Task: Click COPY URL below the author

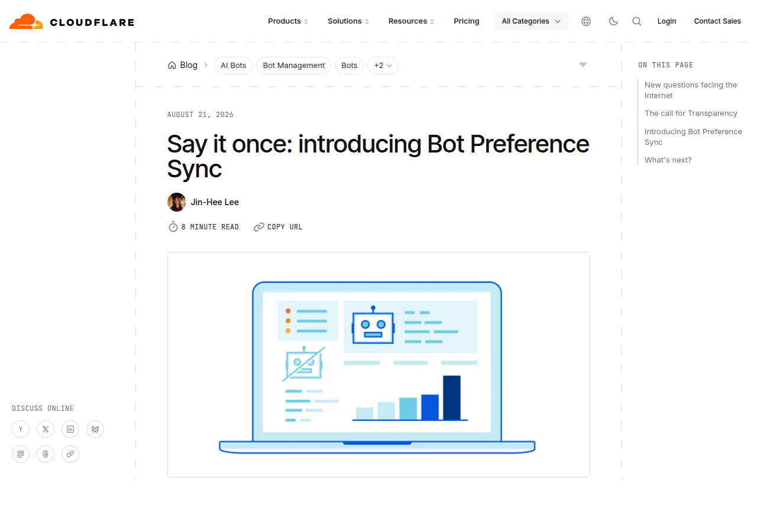Action: pyautogui.click(x=278, y=227)
